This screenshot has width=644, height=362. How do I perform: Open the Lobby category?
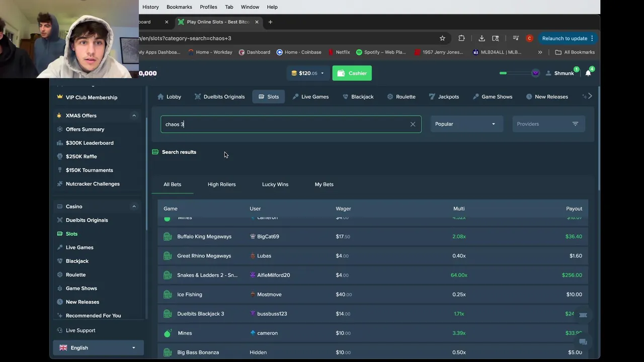pos(169,97)
